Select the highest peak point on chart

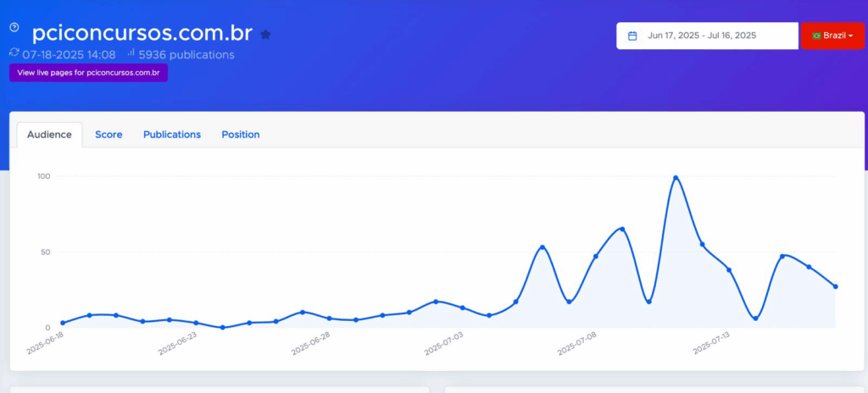click(x=676, y=178)
